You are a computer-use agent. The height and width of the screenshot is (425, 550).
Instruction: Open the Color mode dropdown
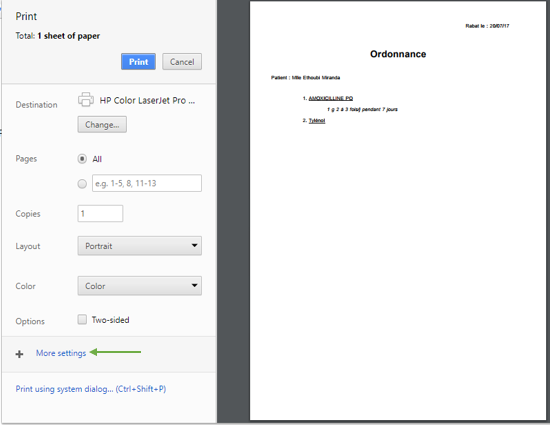pos(140,286)
